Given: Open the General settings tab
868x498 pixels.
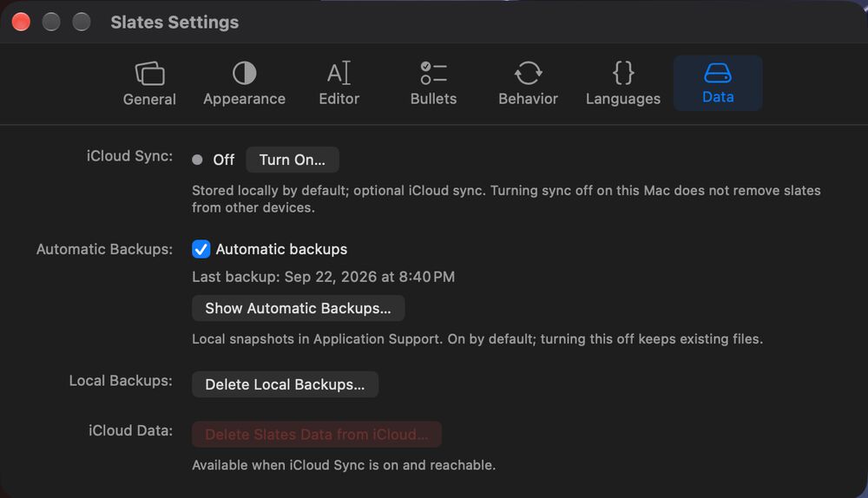Looking at the screenshot, I should click(x=149, y=83).
